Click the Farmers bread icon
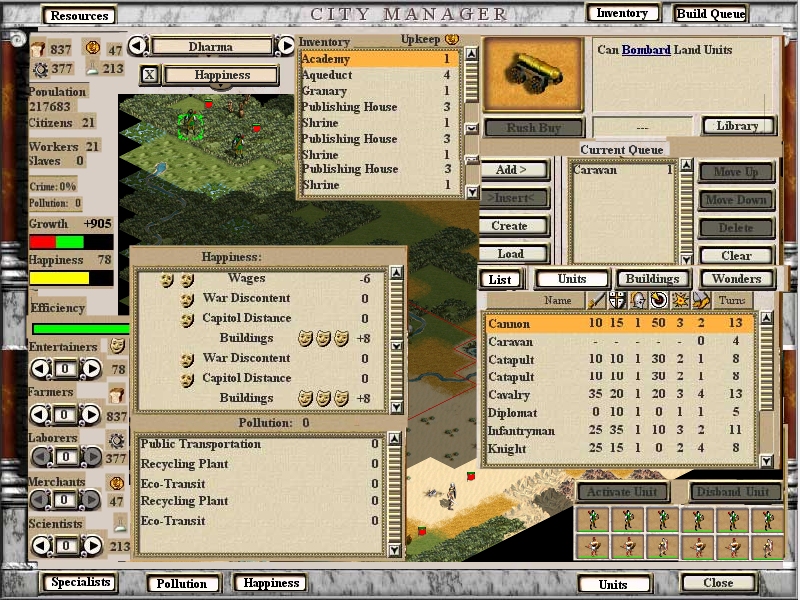 pos(117,394)
